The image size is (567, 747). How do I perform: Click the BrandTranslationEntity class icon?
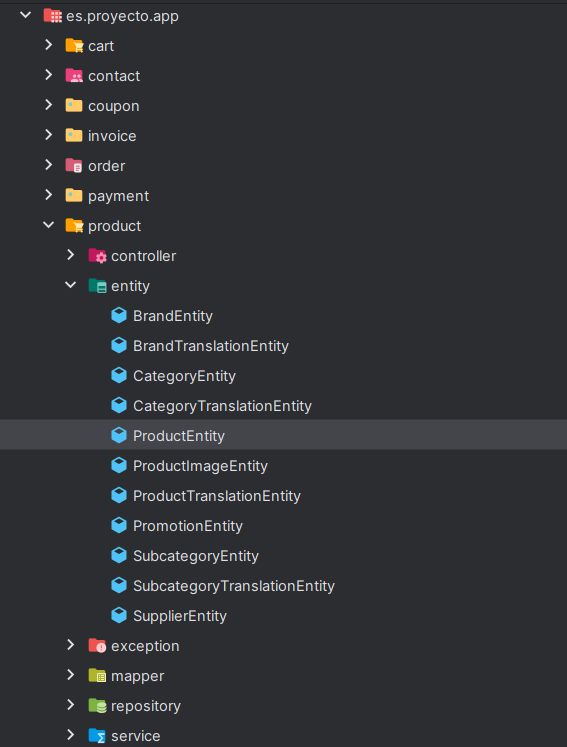119,345
